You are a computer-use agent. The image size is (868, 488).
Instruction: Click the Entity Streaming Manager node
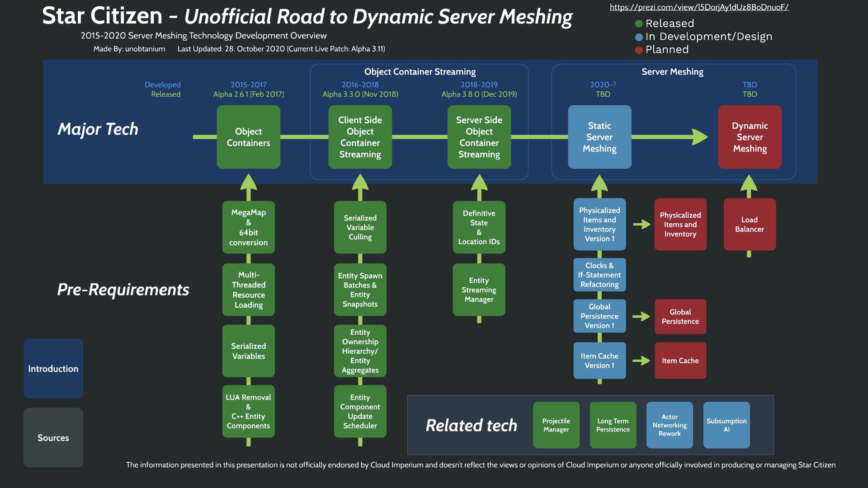tap(479, 290)
